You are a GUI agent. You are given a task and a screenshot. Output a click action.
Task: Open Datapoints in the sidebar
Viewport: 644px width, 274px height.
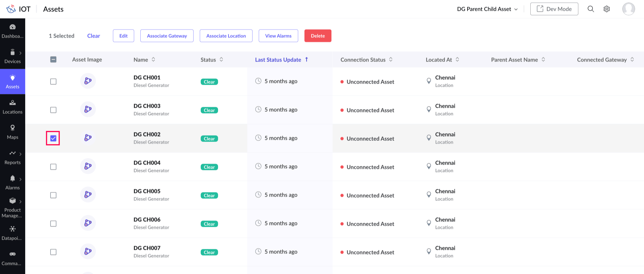point(13,233)
